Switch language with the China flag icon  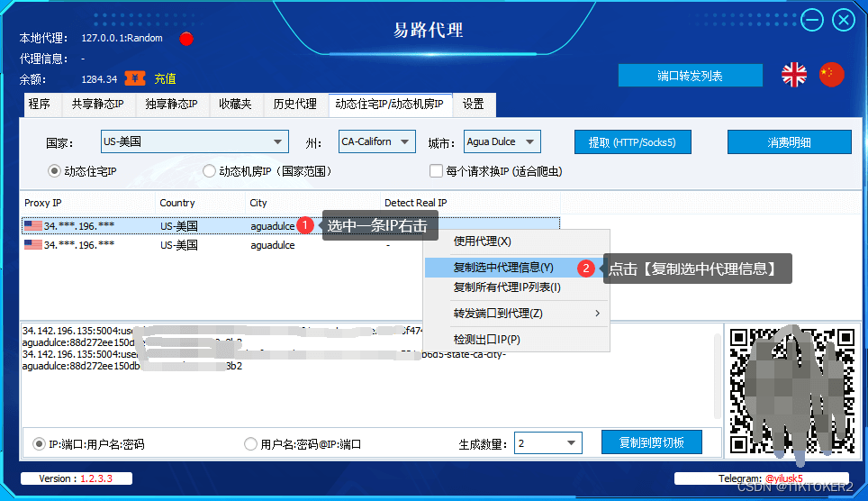tap(831, 75)
